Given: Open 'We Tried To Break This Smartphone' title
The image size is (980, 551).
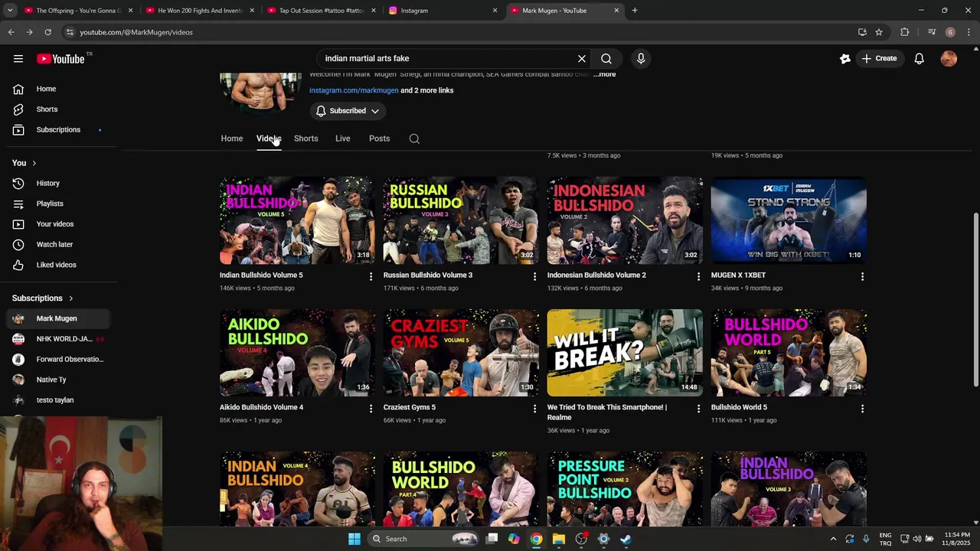Looking at the screenshot, I should tap(607, 412).
